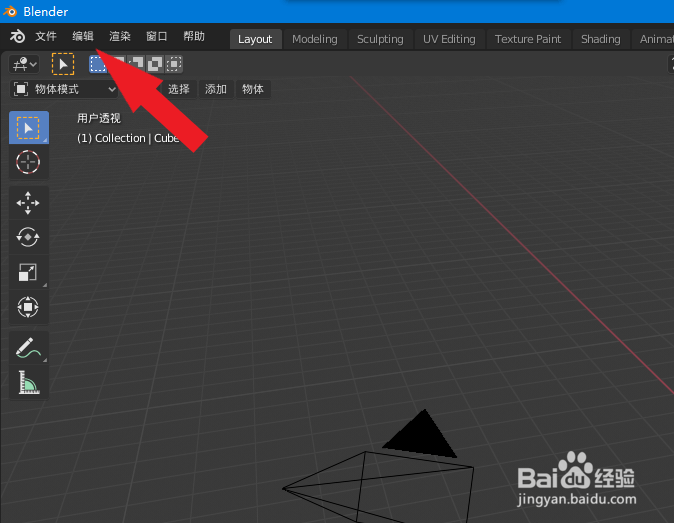Open the 物体 menu in viewport header
Image resolution: width=674 pixels, height=523 pixels.
252,89
